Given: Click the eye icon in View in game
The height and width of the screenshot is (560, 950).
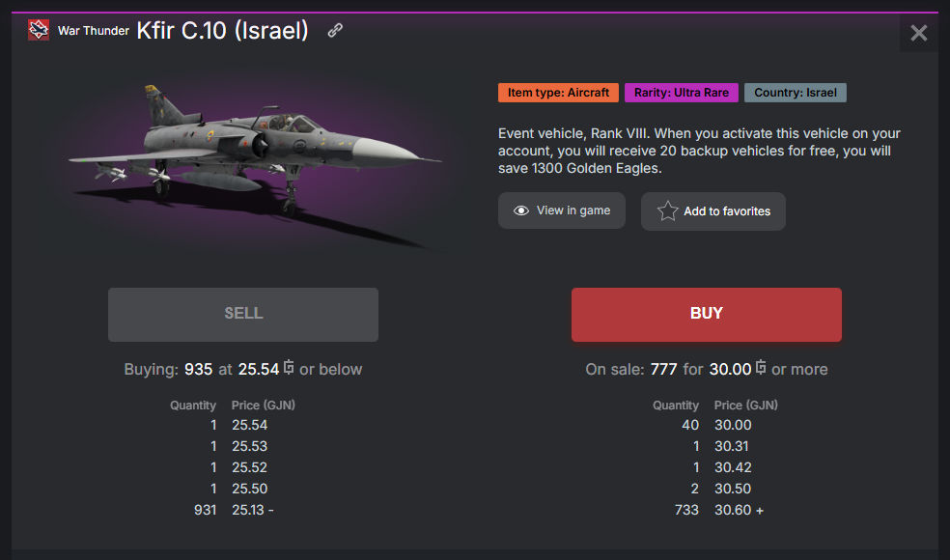Looking at the screenshot, I should (521, 210).
